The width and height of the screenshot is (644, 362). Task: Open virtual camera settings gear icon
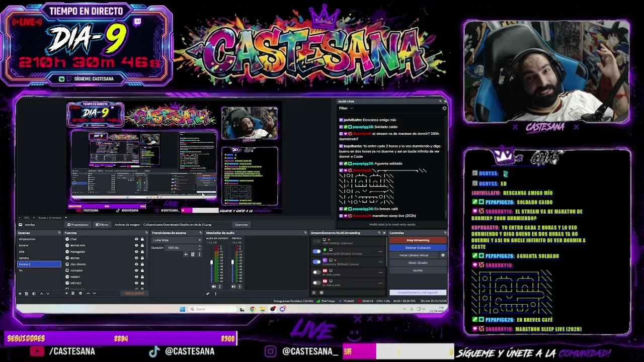[443, 255]
